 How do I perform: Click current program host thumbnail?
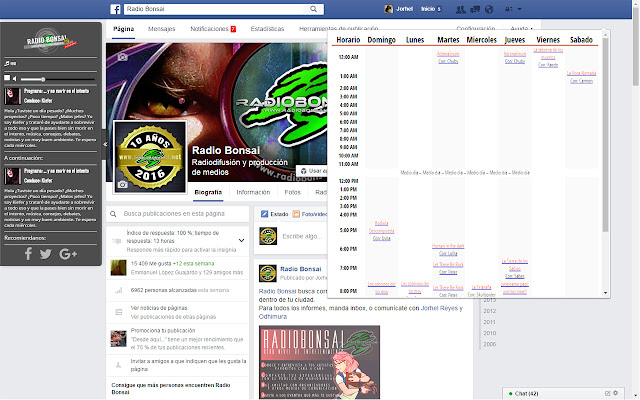[12, 96]
